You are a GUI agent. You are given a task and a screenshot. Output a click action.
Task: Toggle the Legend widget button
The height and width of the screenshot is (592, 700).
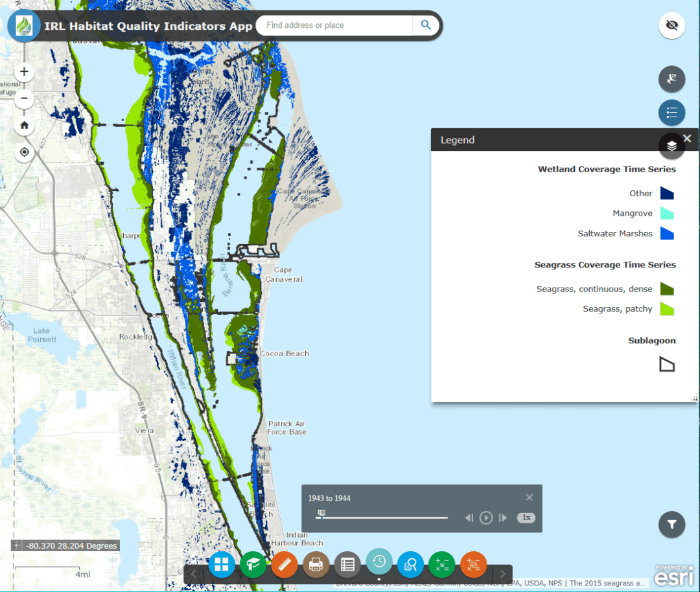(671, 113)
